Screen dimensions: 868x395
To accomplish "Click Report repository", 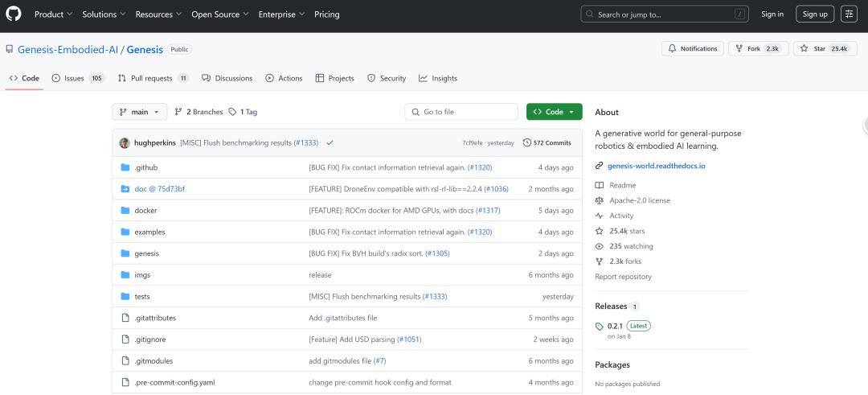I will [x=624, y=277].
